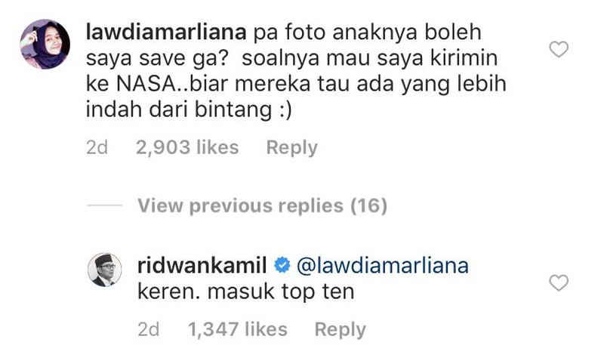Click the 2d timestamp under lawdiamarliana's comment
The width and height of the screenshot is (604, 364).
(97, 147)
